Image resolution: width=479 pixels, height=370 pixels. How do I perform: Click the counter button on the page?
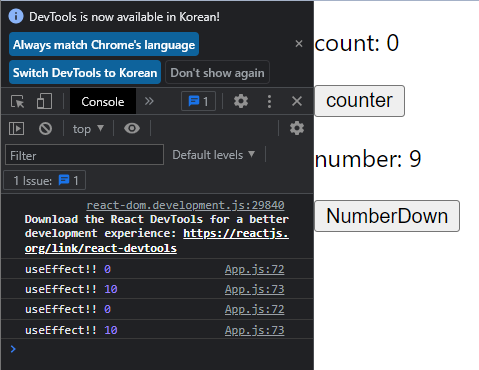coord(359,101)
